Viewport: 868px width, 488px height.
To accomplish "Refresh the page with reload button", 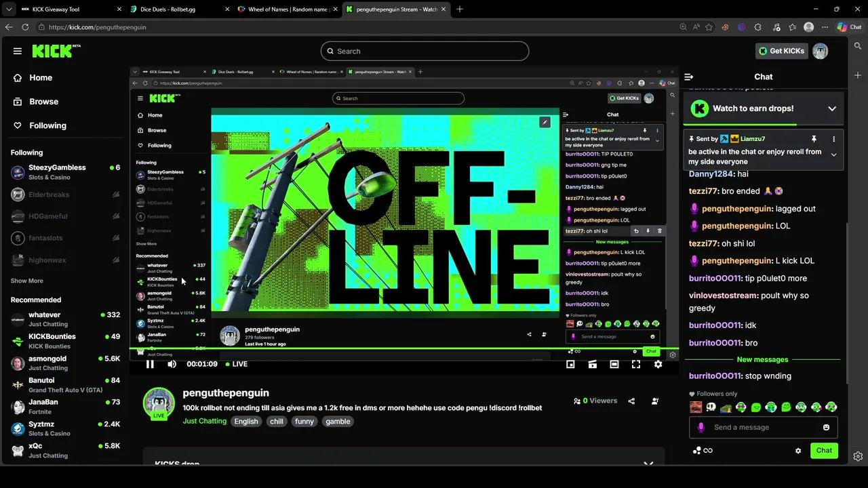I will click(x=25, y=27).
